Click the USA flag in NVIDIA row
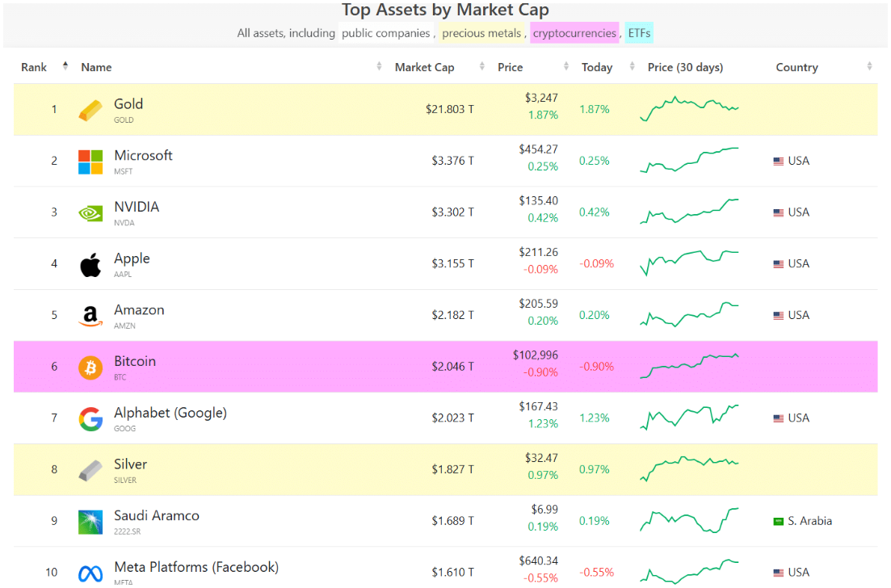 coord(779,212)
